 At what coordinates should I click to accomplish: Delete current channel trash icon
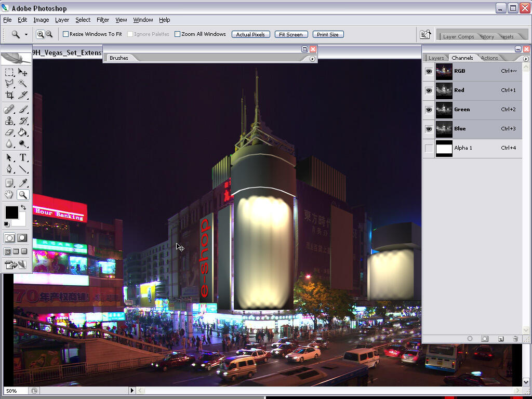(x=515, y=338)
